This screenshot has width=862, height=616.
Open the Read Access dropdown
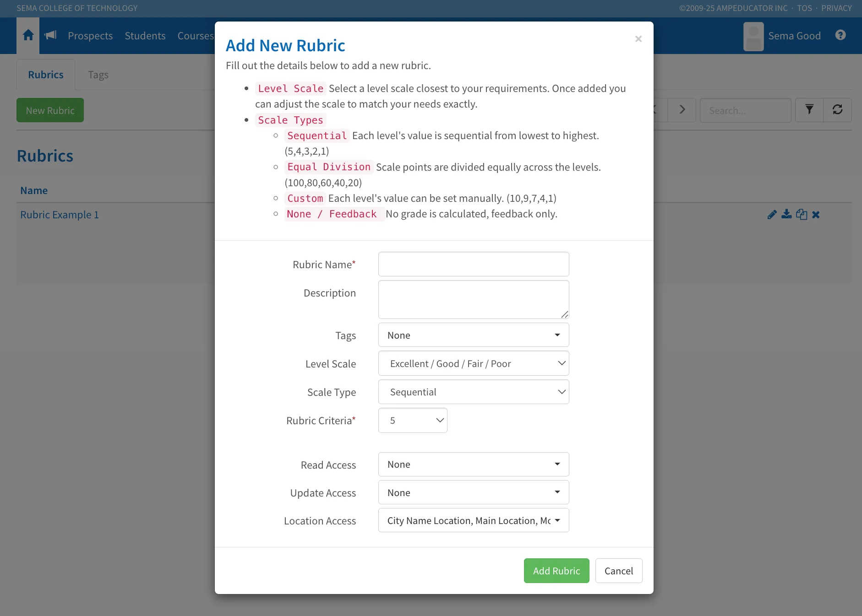pyautogui.click(x=474, y=464)
